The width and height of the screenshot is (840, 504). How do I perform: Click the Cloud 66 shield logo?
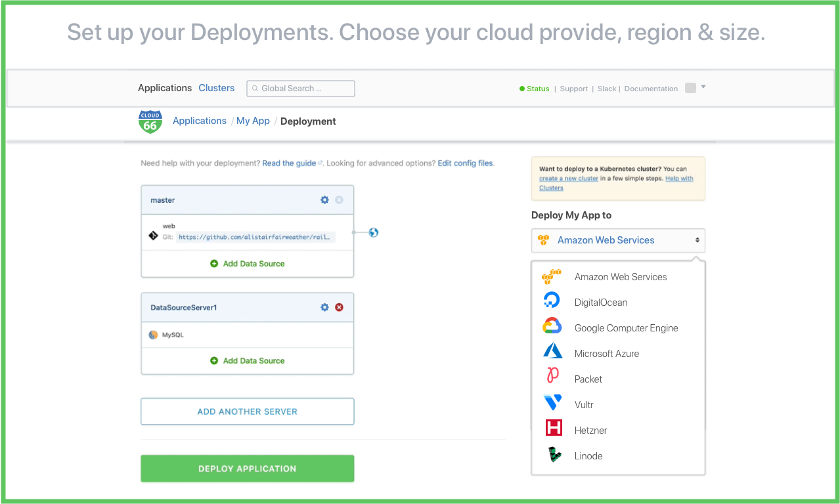[150, 121]
